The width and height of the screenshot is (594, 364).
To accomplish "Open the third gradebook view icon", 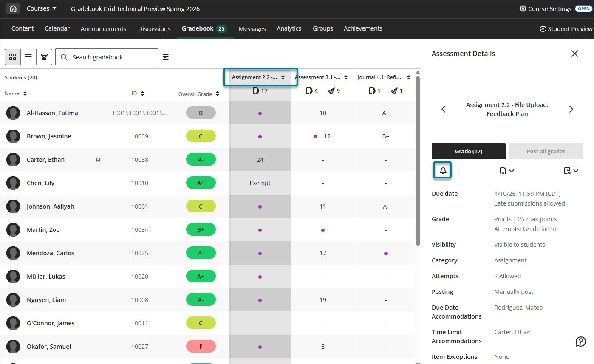I will (44, 57).
